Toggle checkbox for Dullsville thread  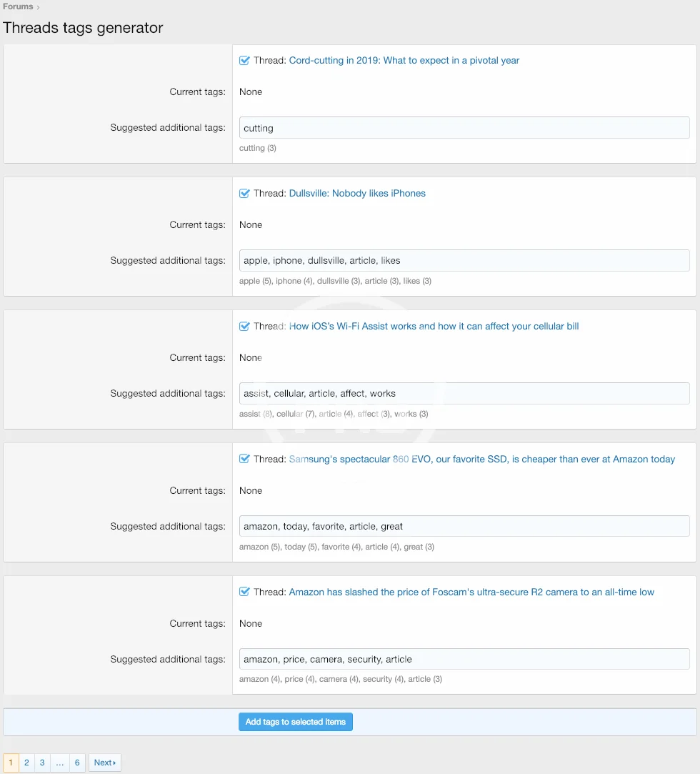point(244,194)
